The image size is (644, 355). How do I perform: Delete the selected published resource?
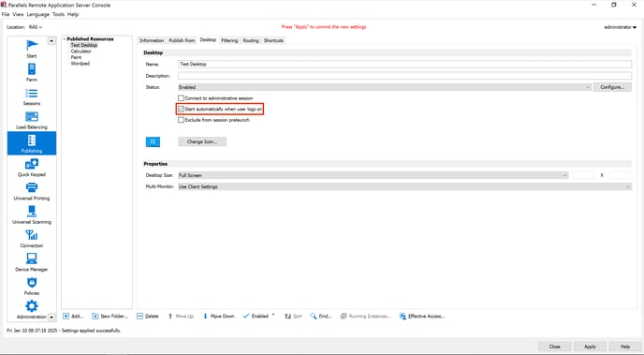pyautogui.click(x=148, y=316)
